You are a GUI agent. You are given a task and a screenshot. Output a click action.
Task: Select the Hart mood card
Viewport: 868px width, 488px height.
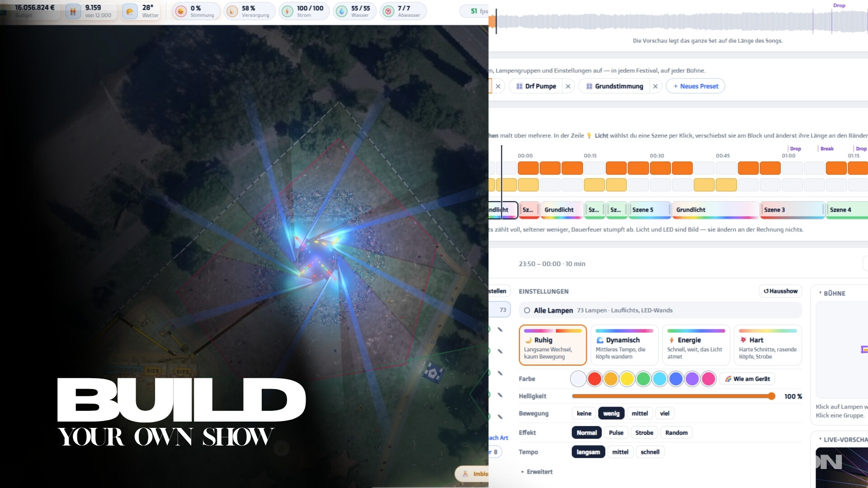click(x=768, y=345)
